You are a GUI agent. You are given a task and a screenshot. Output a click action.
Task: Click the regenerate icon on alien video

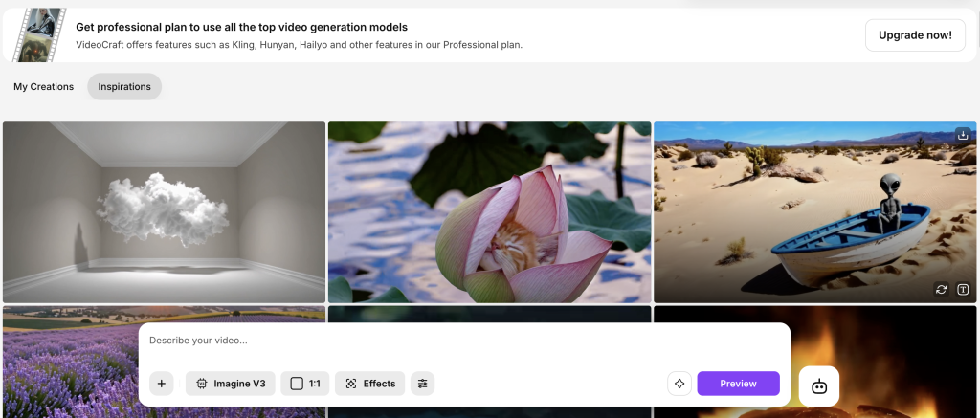941,290
